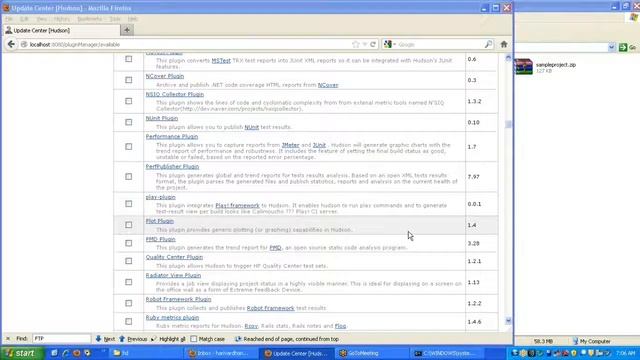Select the NUnit Plugin checkbox
The width and height of the screenshot is (640, 360).
point(129,122)
